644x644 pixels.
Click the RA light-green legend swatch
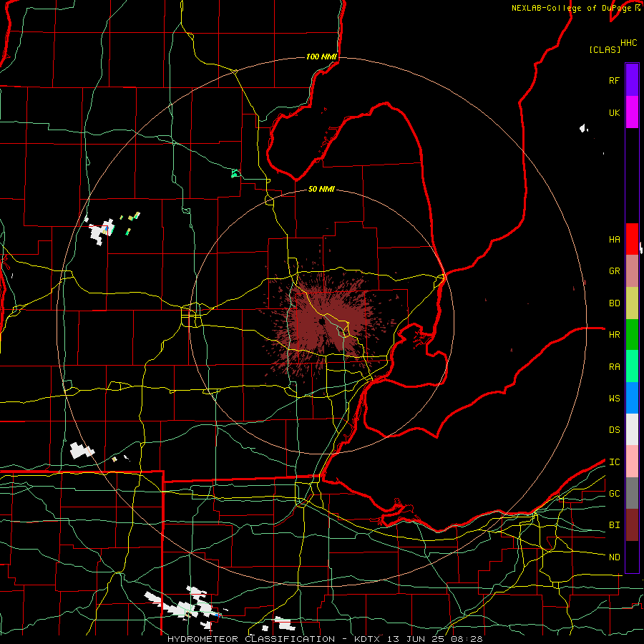pos(632,366)
